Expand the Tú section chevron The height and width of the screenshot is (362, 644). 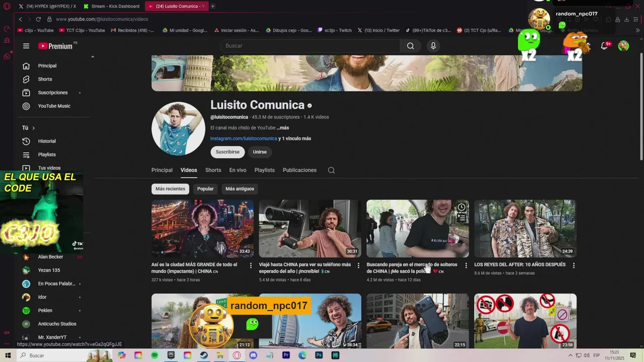tap(34, 128)
